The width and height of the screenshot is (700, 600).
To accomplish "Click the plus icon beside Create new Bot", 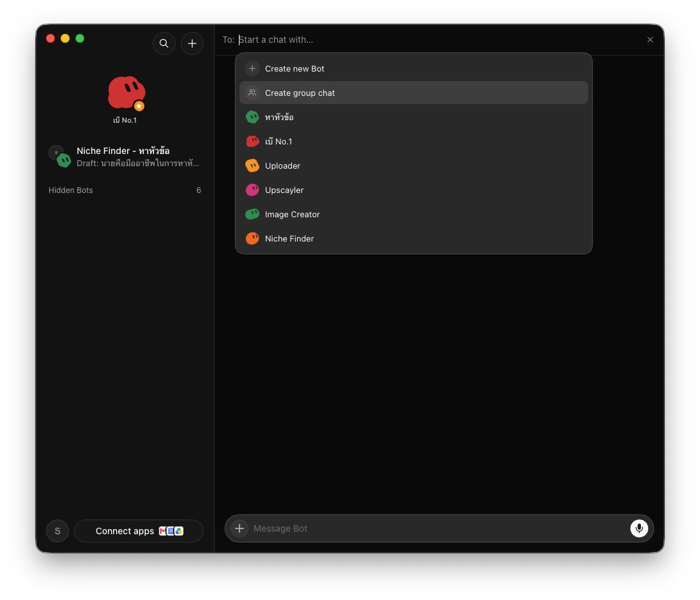I will pos(252,69).
